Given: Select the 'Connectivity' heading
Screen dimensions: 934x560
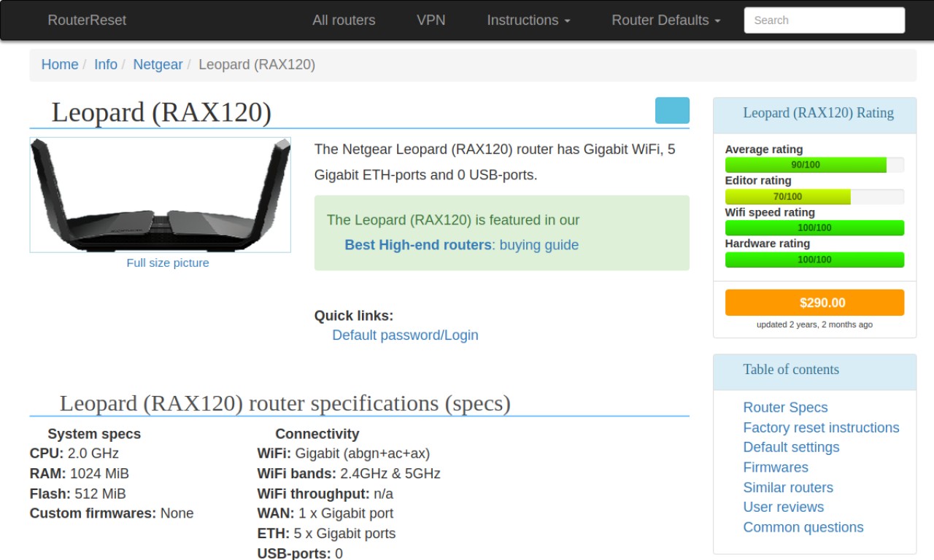Looking at the screenshot, I should pyautogui.click(x=317, y=434).
